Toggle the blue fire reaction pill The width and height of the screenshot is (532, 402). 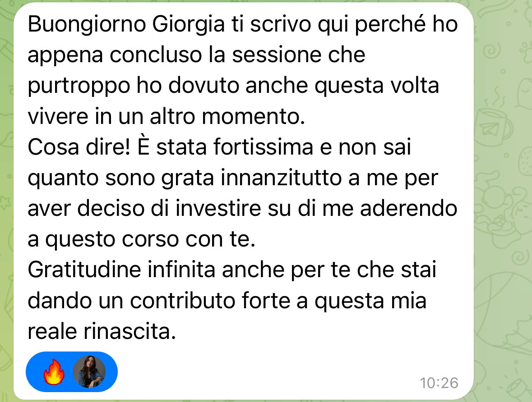click(72, 372)
